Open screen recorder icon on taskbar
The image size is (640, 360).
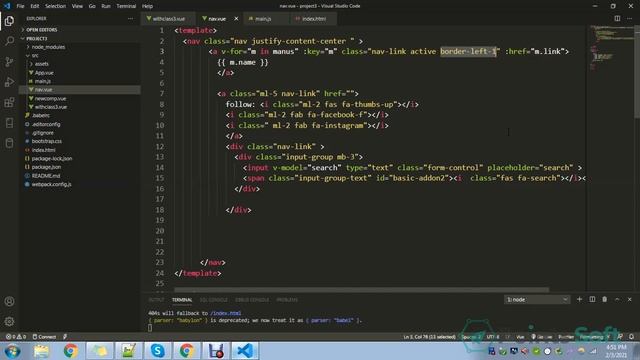(216, 351)
